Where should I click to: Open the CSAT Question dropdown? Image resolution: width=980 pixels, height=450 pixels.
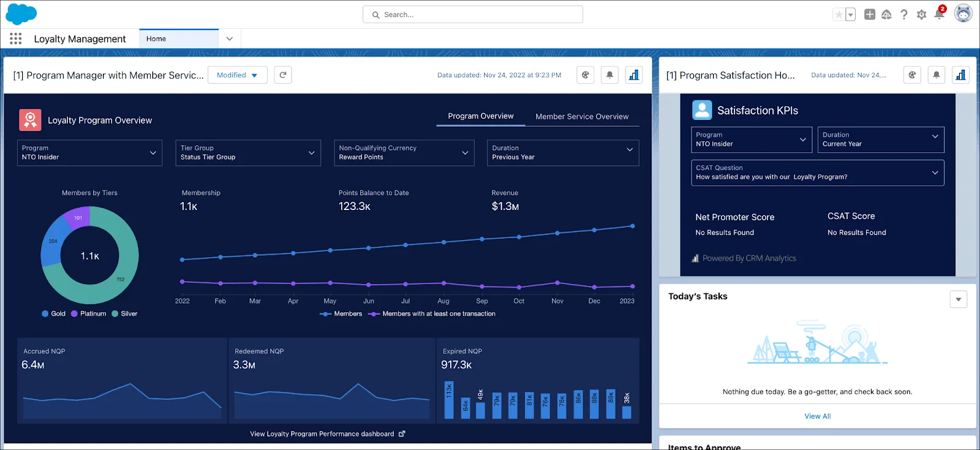coord(818,173)
